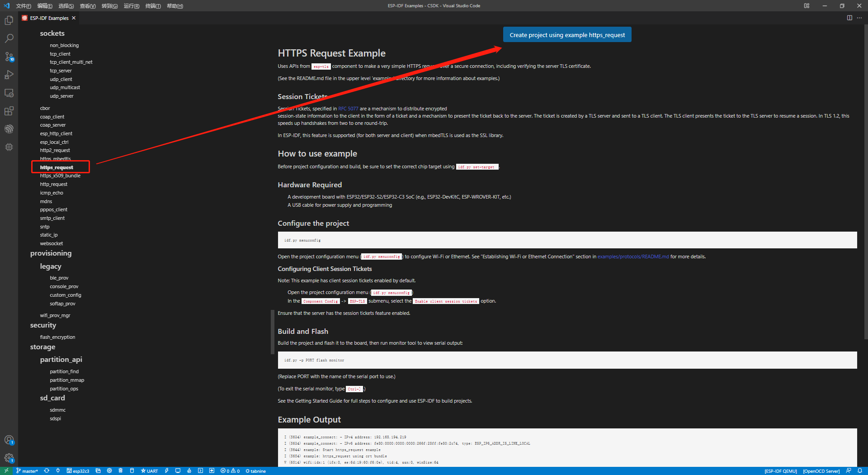Select wifi_prov_mgr example
Image resolution: width=868 pixels, height=475 pixels.
55,315
